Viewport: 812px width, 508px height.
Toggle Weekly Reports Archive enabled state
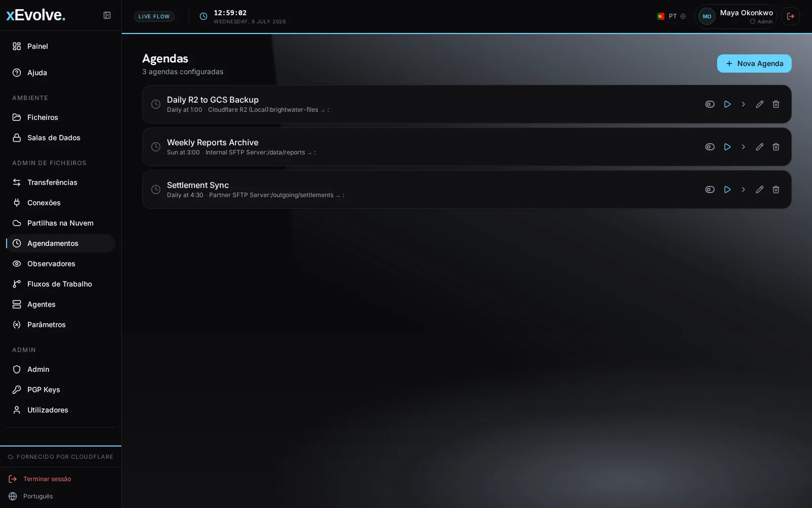click(x=710, y=147)
